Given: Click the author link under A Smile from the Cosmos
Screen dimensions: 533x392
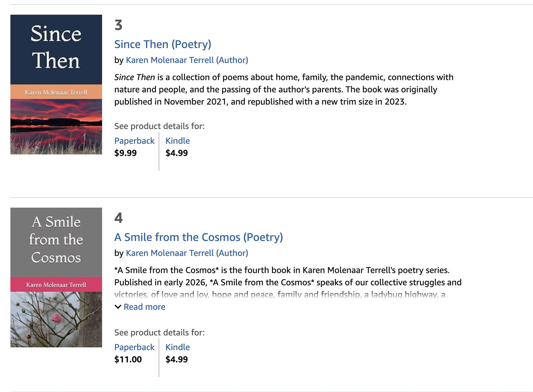Looking at the screenshot, I should click(187, 253).
